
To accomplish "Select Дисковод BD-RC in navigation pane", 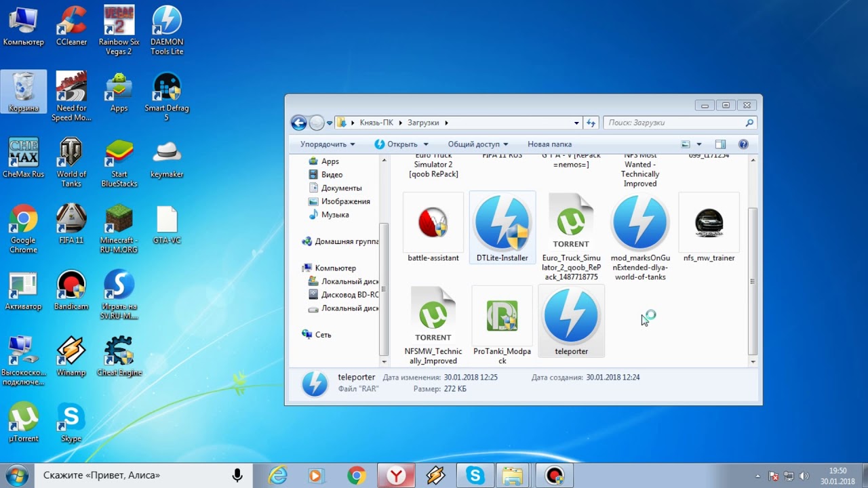I will 343,295.
